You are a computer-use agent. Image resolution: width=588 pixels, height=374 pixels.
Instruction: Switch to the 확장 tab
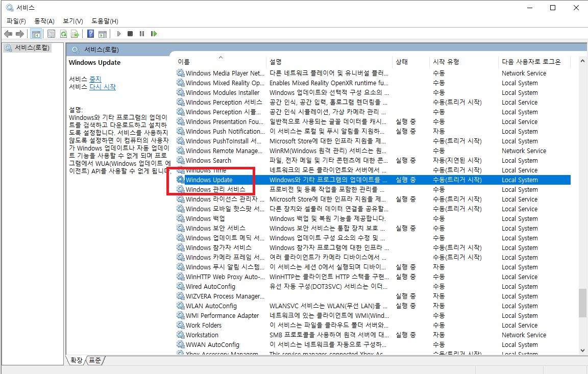[76, 360]
